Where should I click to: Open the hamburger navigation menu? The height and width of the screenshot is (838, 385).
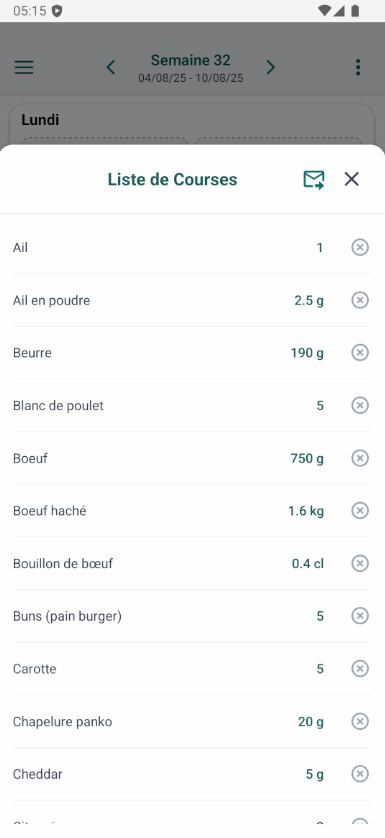pos(24,67)
